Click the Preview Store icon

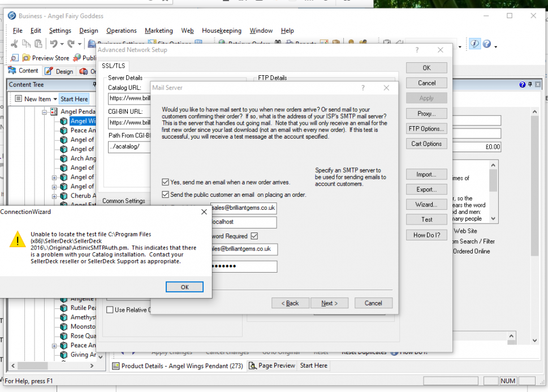[x=26, y=58]
